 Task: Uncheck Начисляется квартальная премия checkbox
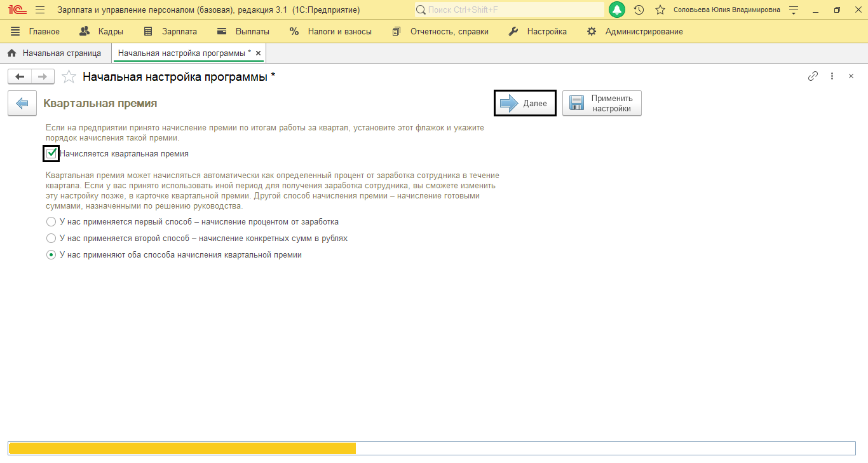click(x=51, y=153)
